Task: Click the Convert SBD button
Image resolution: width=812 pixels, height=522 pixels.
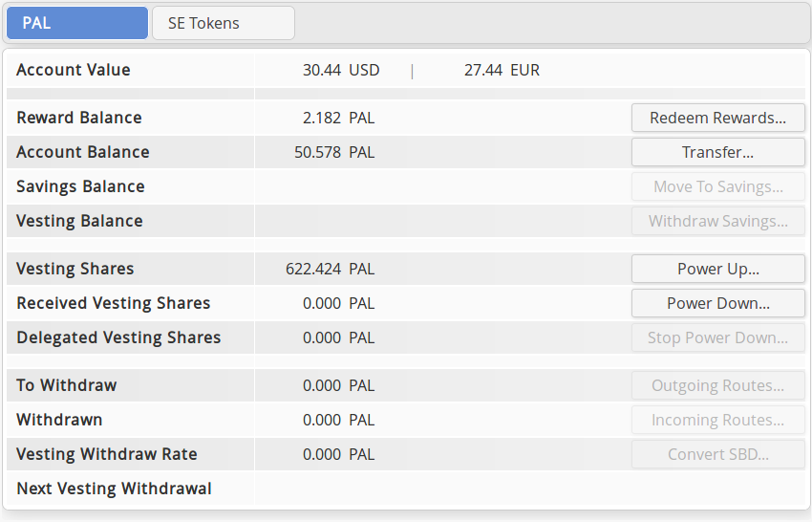Action: 717,454
